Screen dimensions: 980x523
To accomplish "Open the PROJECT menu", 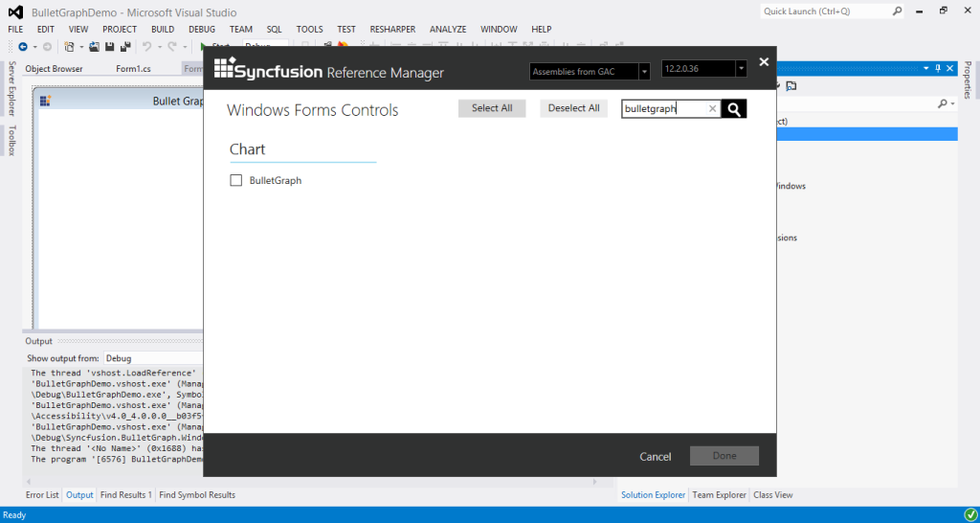I will [120, 30].
